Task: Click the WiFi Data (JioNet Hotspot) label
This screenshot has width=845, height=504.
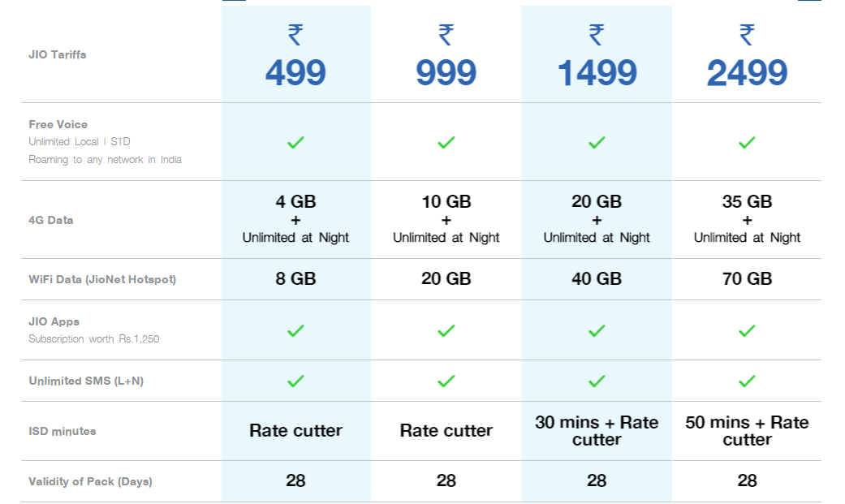Action: coord(102,279)
